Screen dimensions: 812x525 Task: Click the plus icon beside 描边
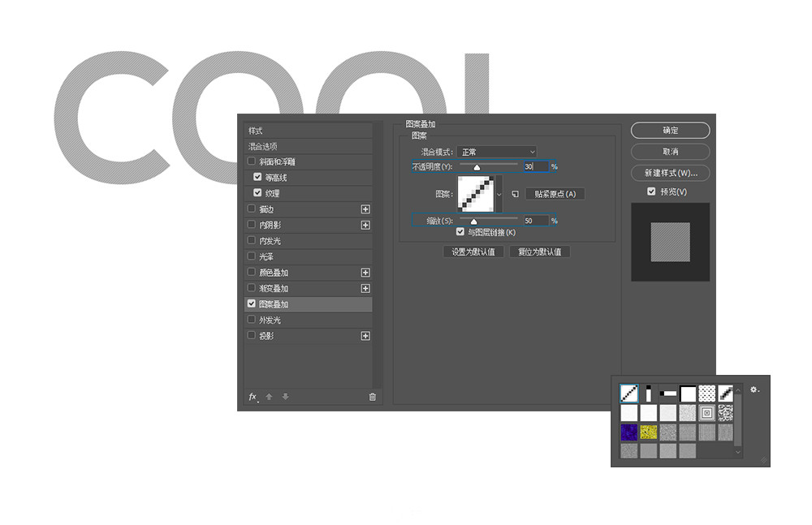click(365, 209)
